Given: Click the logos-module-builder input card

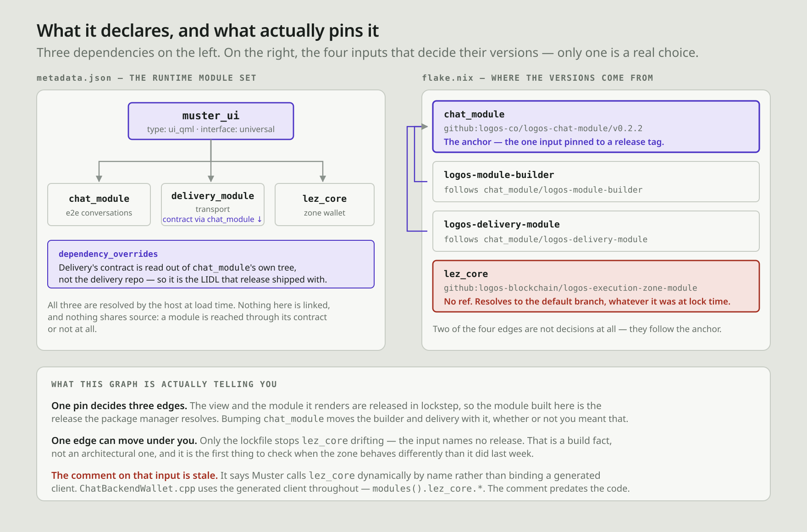Looking at the screenshot, I should (596, 182).
